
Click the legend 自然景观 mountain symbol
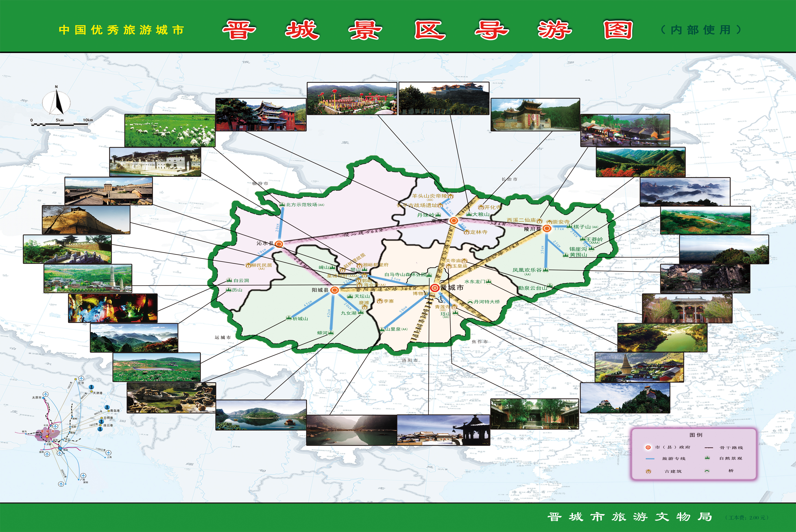pyautogui.click(x=707, y=458)
